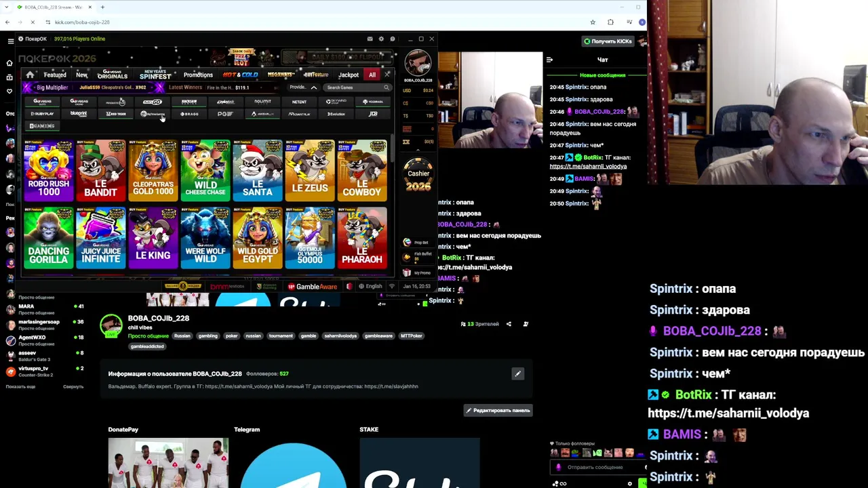868x488 pixels.
Task: Open the MARA recommended channel
Action: (43, 309)
